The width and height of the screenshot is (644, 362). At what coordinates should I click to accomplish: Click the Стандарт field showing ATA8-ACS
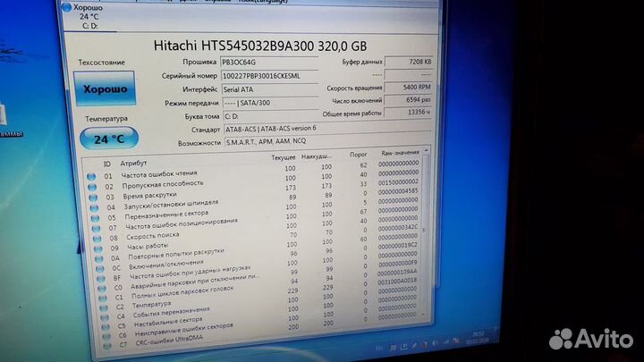[x=327, y=129]
